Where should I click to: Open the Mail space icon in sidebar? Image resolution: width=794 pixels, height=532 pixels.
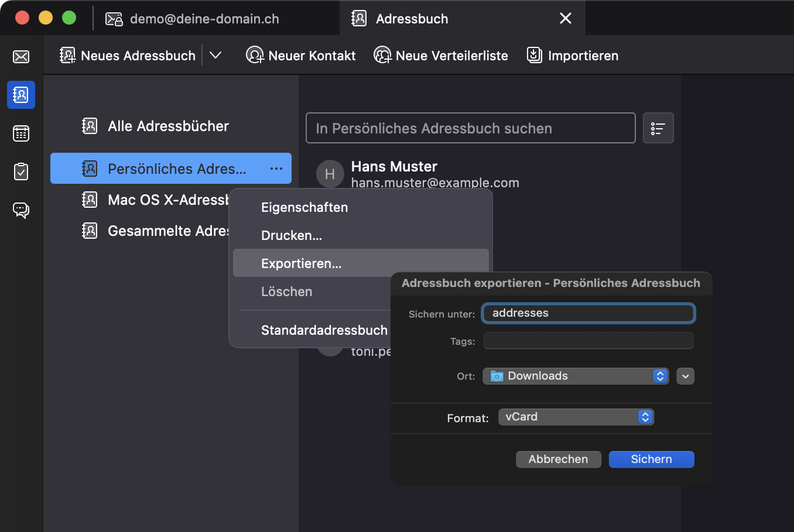pos(21,57)
